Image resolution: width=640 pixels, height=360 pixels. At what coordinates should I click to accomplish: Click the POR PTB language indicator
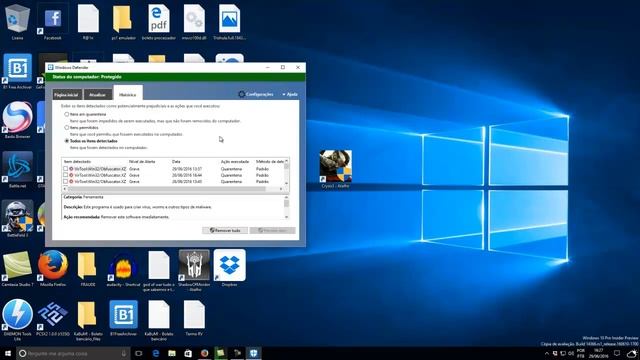tap(581, 353)
